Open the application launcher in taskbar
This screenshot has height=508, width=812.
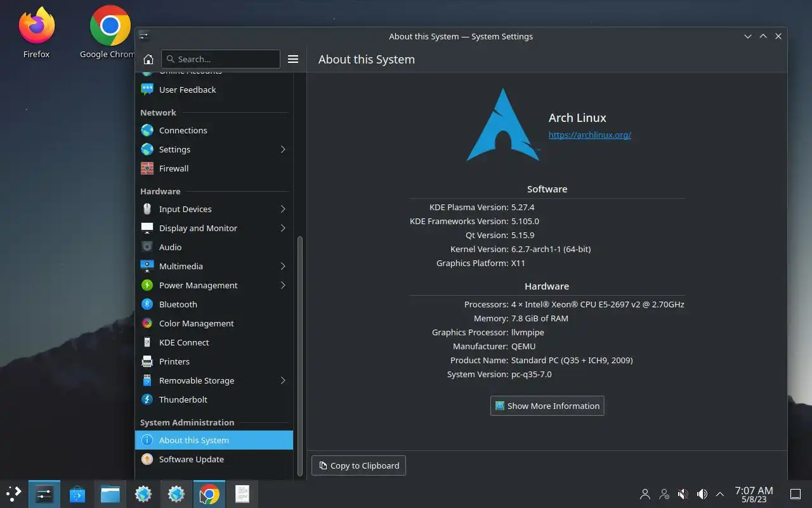pos(13,493)
